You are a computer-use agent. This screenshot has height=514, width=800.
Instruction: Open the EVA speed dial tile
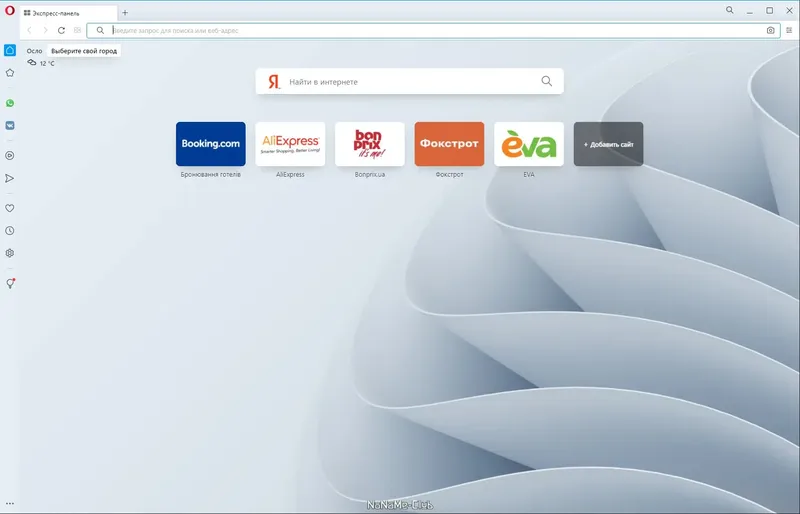coord(529,144)
